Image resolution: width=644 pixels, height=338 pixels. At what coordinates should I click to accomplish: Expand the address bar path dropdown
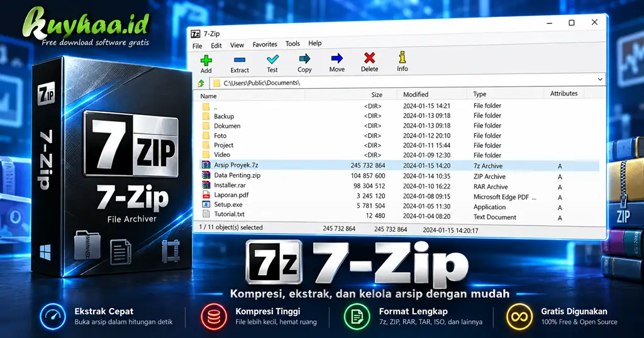(600, 79)
